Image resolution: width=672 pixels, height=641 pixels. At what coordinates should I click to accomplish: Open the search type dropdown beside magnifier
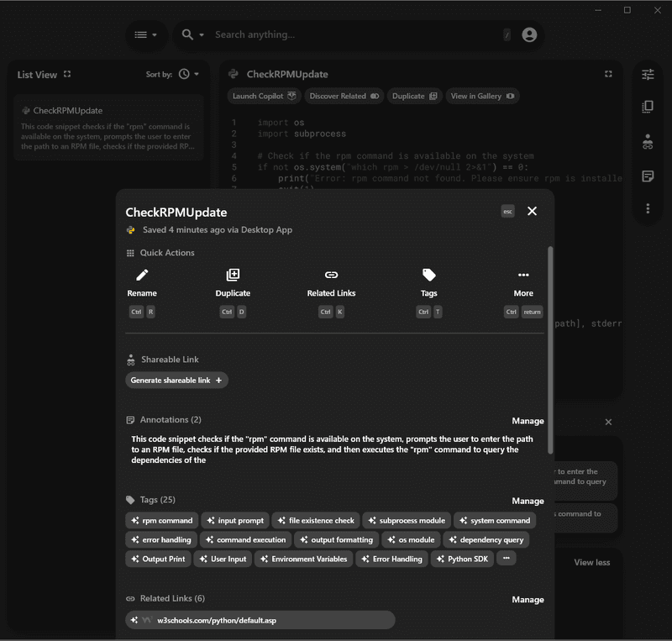point(190,34)
